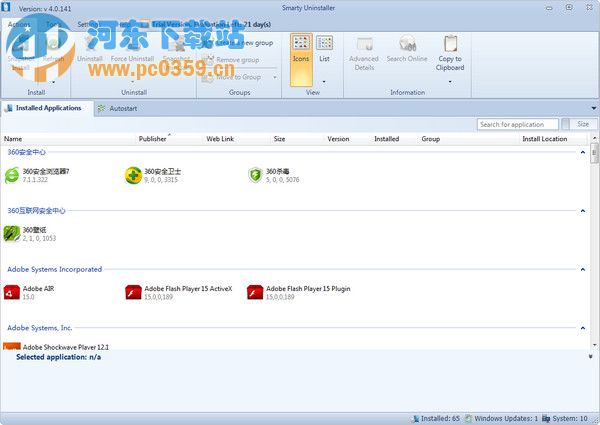Click the Installed Applications tab icon
Screen dimensions: 600x425
(8, 108)
